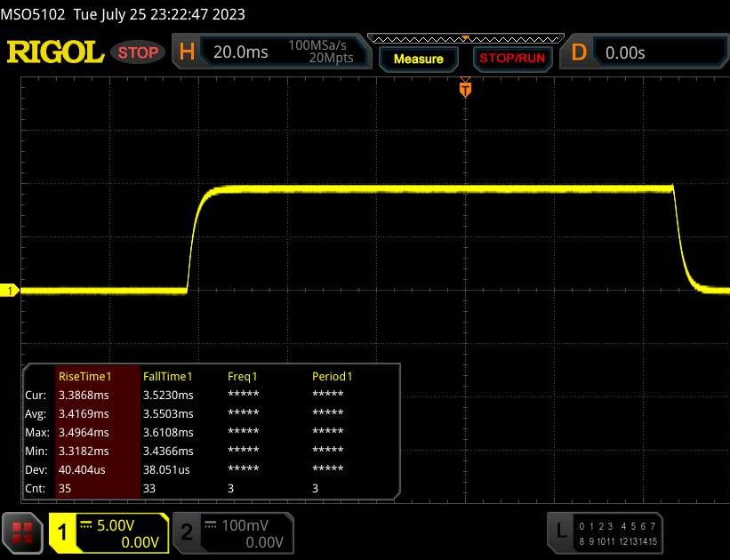Open the delay D 0.00s setting

[644, 52]
